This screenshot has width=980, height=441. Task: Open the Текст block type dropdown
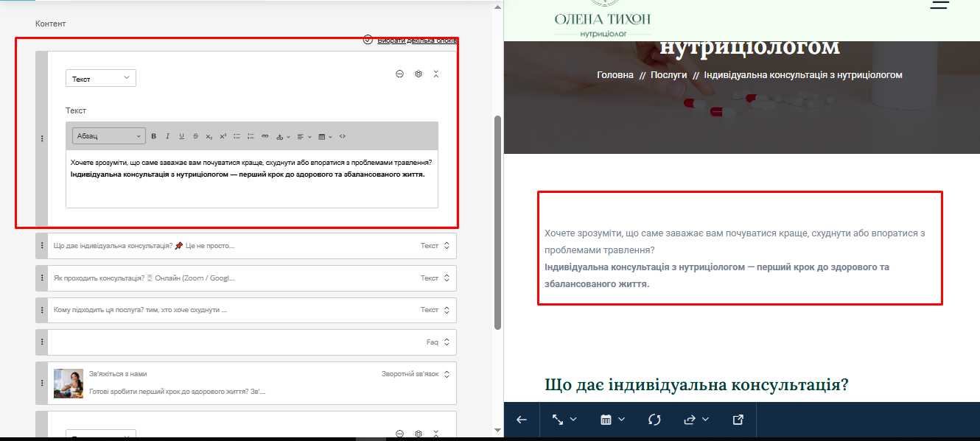101,78
